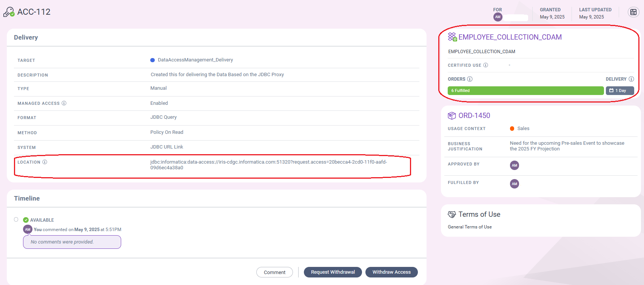Click the 6 Fulfilled orders progress bar
Image resolution: width=644 pixels, height=285 pixels.
[526, 90]
